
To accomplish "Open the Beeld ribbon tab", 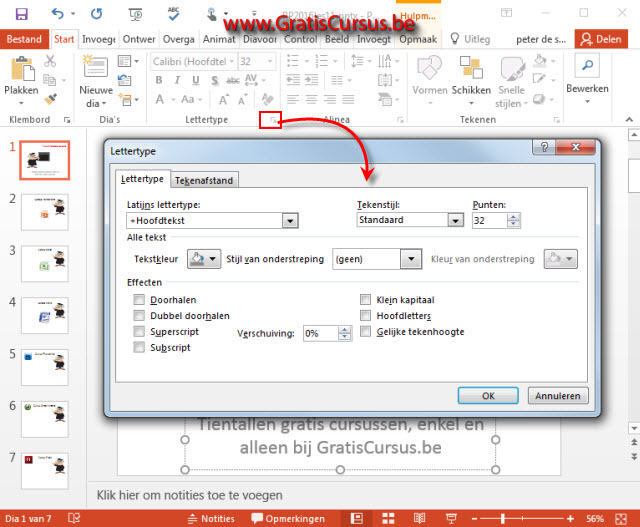I will click(337, 39).
